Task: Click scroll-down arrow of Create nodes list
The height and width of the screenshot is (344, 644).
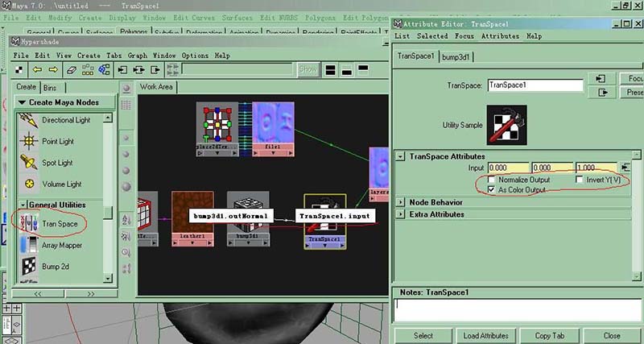Action: (x=108, y=278)
